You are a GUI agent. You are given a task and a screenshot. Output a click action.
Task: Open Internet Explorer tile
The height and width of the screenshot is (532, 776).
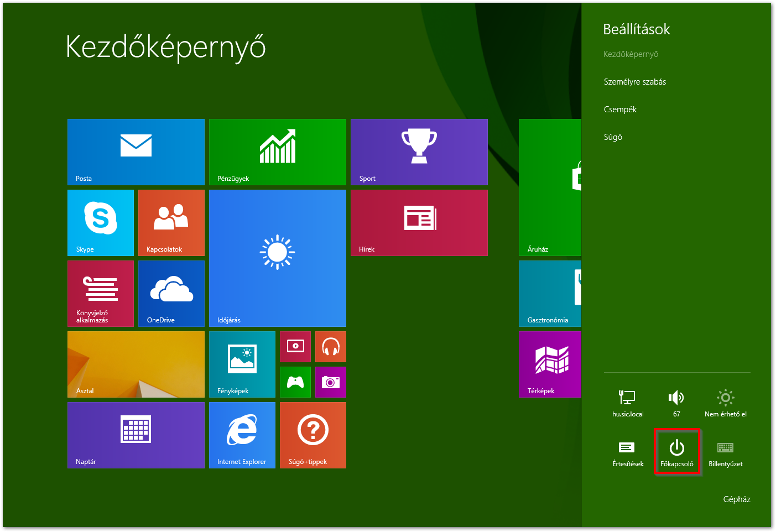242,435
